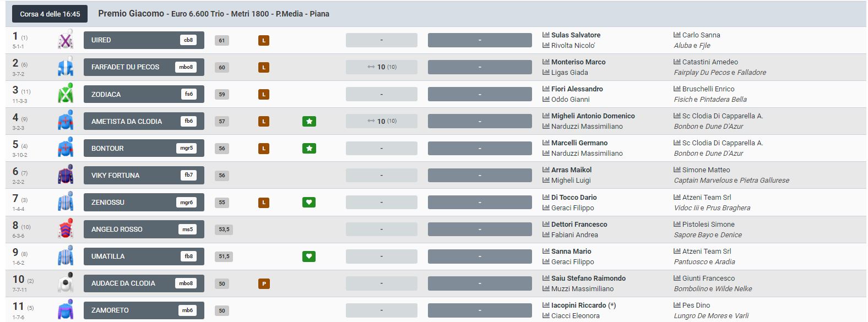Click the red jockey silk icon for Angelo Rosso
The height and width of the screenshot is (322, 868).
coord(66,229)
